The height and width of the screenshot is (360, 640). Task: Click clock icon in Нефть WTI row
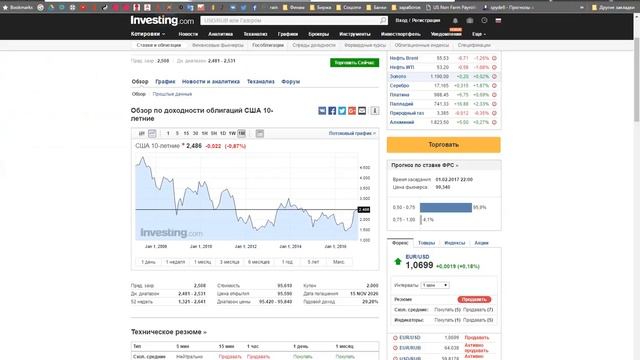coord(494,67)
